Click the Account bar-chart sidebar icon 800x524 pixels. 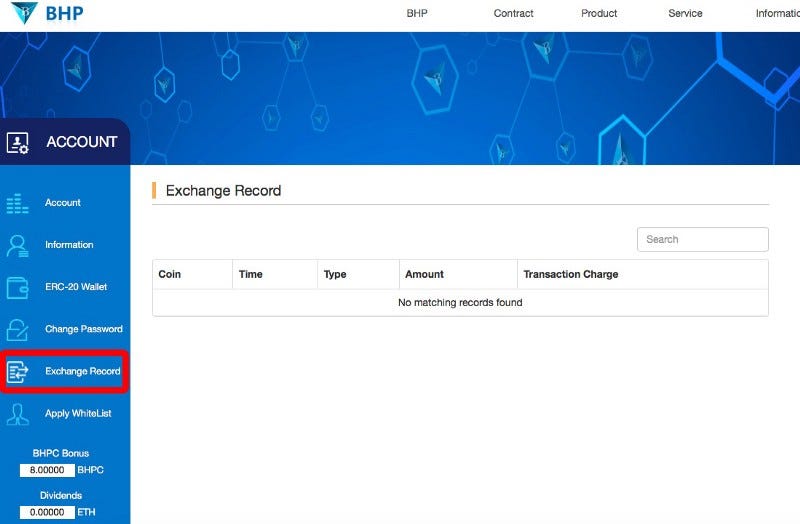tap(17, 203)
